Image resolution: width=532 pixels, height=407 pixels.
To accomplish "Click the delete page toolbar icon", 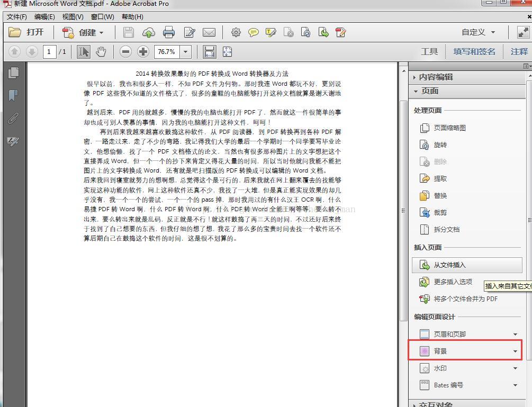I will pyautogui.click(x=288, y=33).
